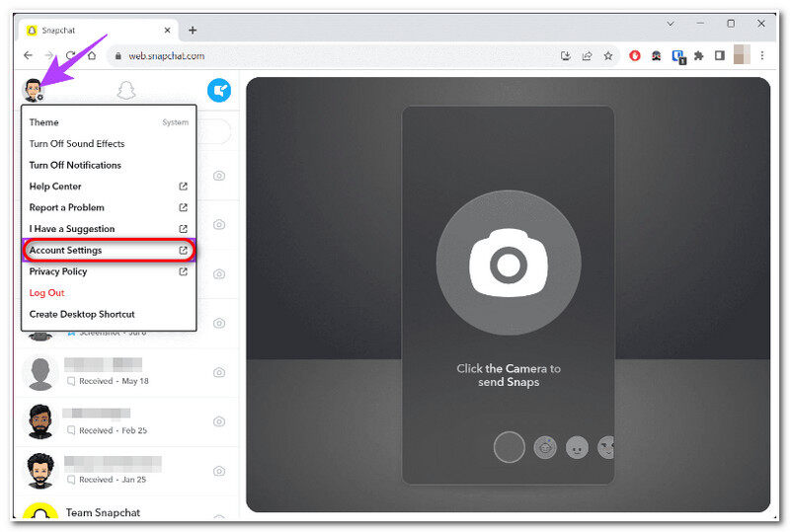This screenshot has height=532, width=790.
Task: Open Theme setting in menu
Action: click(109, 122)
